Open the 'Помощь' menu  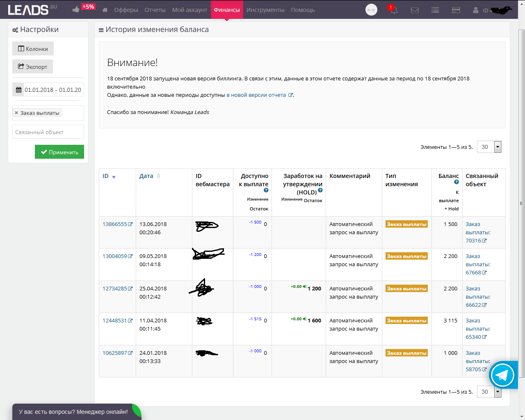(303, 10)
